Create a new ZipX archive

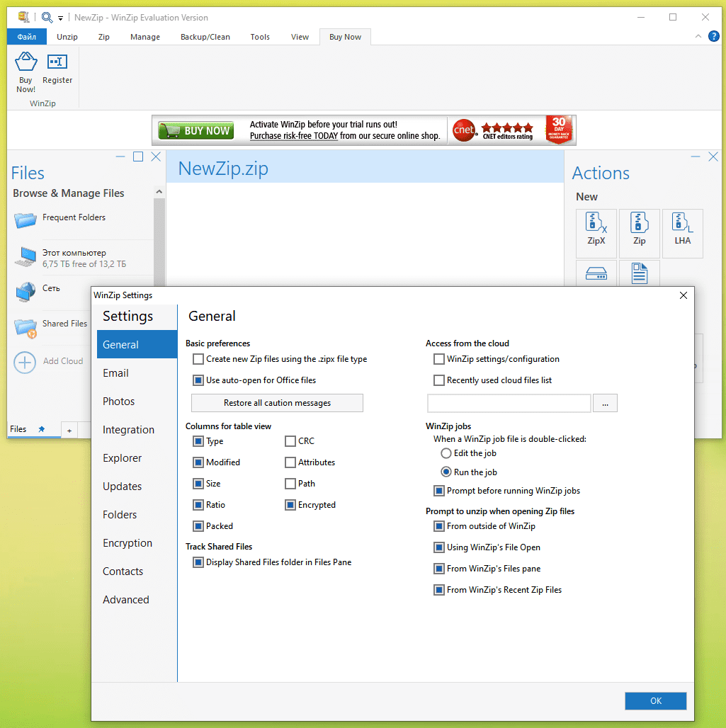[x=596, y=233]
